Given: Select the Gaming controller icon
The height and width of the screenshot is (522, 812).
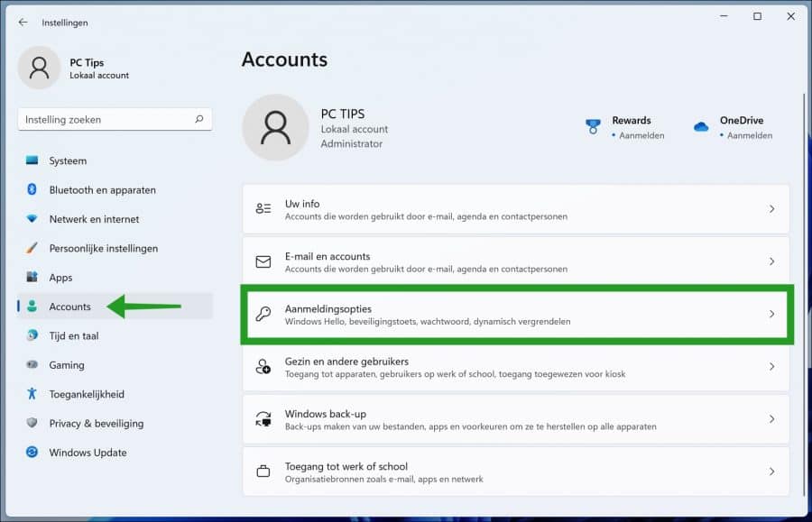Looking at the screenshot, I should click(x=30, y=364).
